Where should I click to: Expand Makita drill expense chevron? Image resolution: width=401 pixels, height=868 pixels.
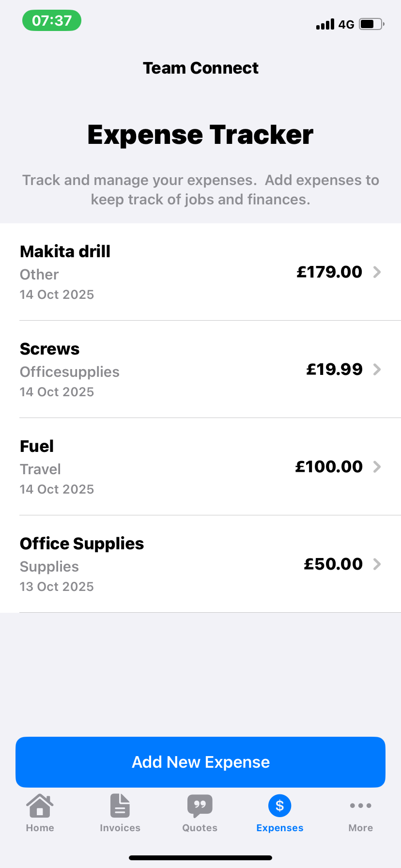tap(377, 272)
